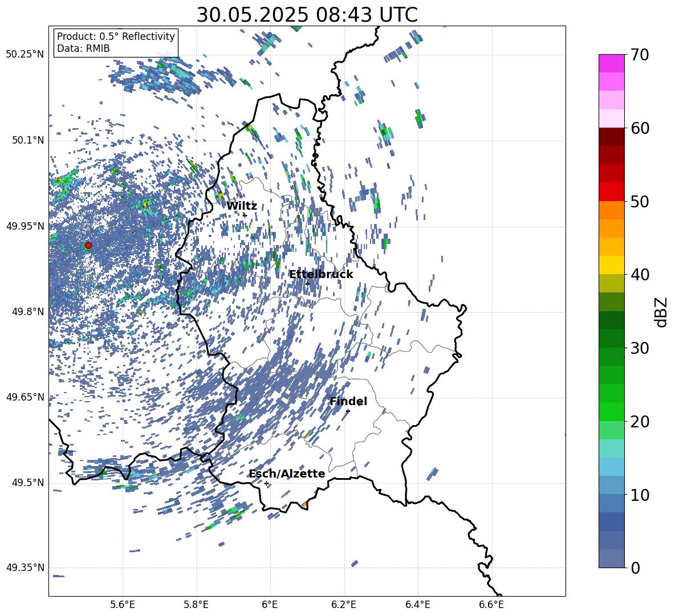Viewport: 675px width, 616px height.
Task: Click the 6.6°E longitude label
Action: pos(491,605)
